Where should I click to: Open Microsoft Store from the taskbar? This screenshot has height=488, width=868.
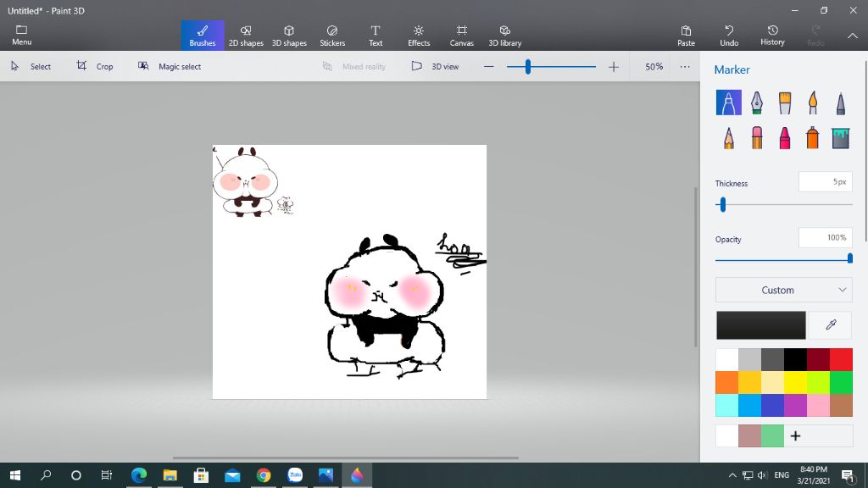click(x=201, y=475)
